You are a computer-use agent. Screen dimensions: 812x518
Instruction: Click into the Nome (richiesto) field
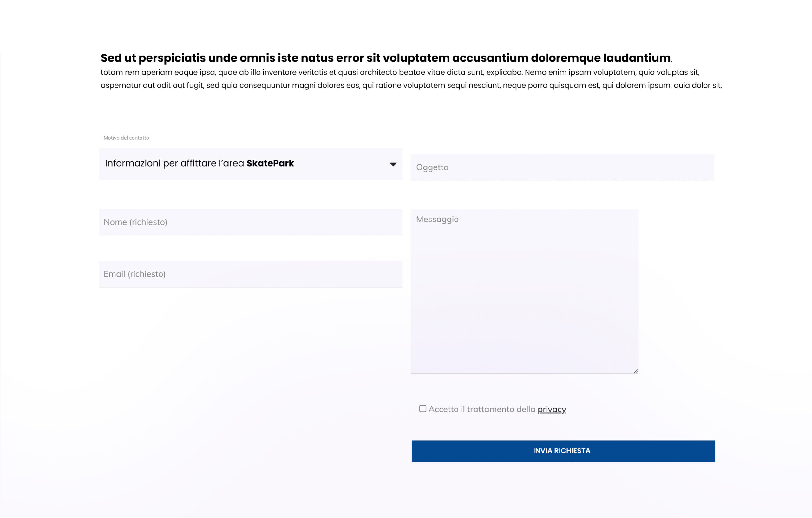coord(250,222)
